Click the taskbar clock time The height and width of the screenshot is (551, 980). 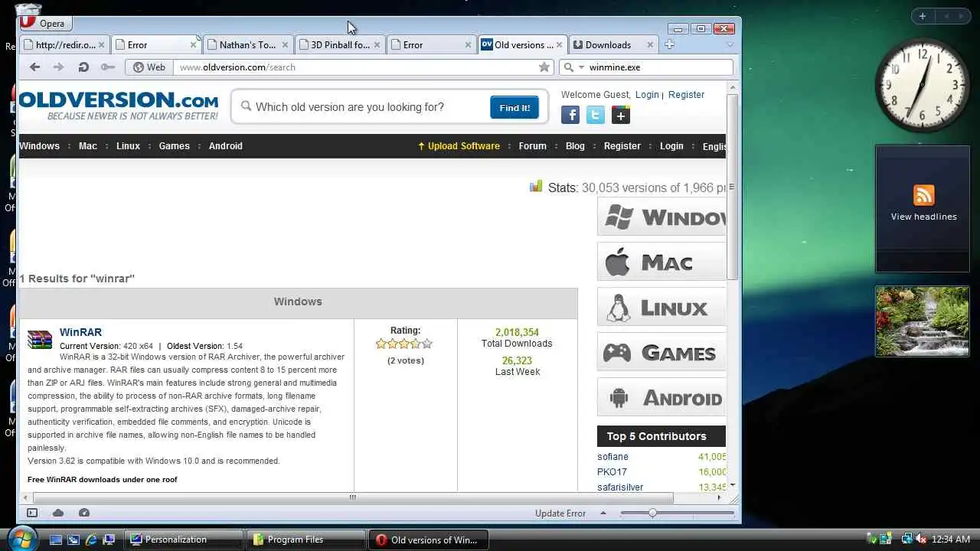pos(952,540)
